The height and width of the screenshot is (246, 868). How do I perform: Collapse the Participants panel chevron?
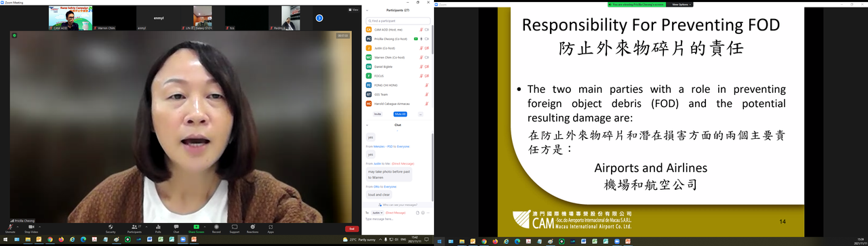(367, 10)
